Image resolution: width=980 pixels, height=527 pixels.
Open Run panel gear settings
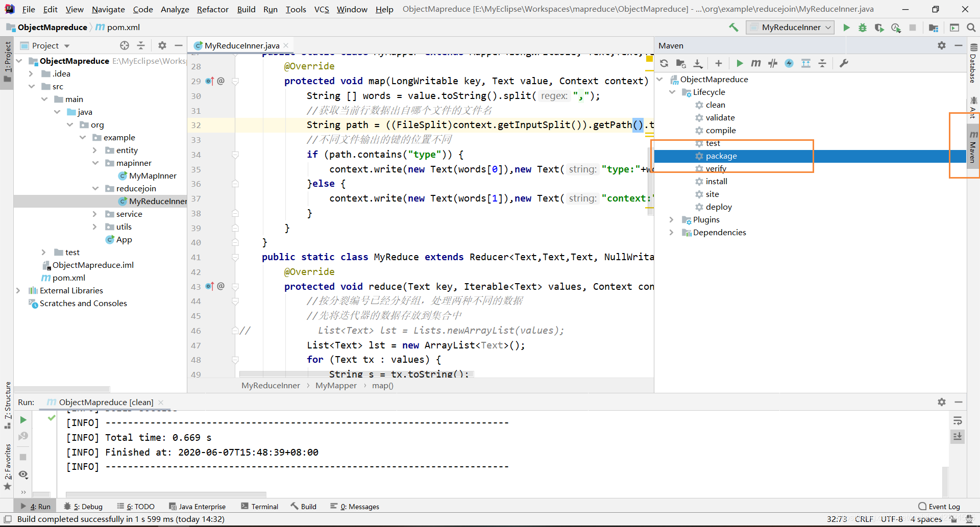coord(942,402)
